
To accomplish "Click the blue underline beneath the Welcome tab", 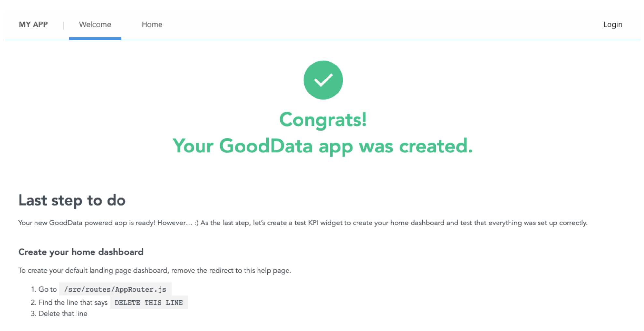I will coord(95,38).
